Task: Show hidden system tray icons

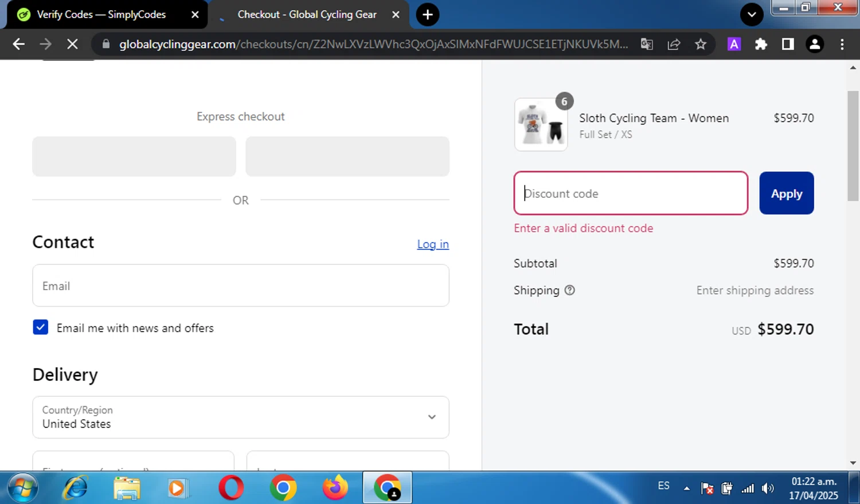Action: 686,489
